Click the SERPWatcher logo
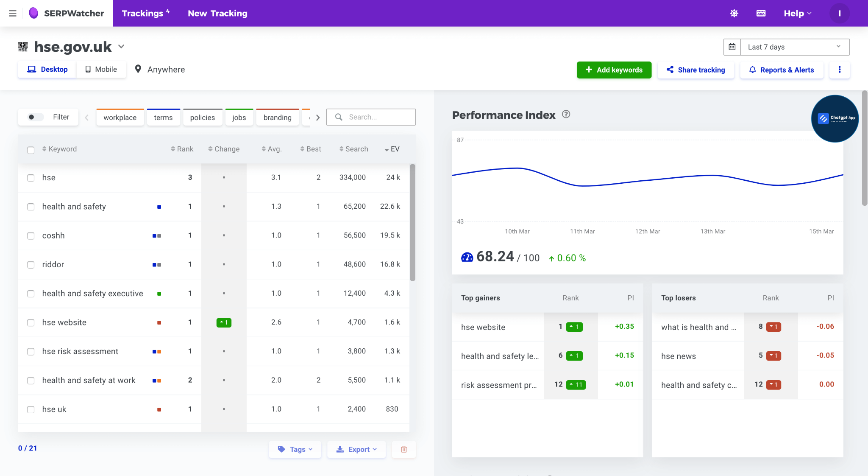 (x=66, y=13)
